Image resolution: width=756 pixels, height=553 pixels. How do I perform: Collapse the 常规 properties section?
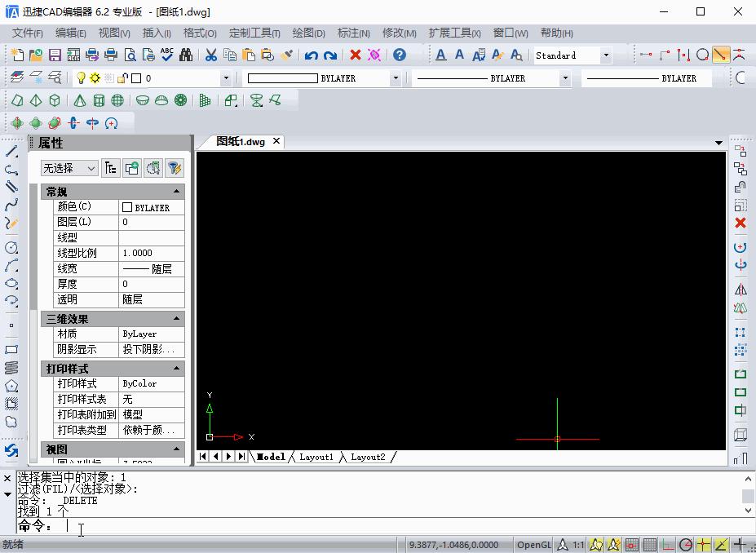coord(176,192)
